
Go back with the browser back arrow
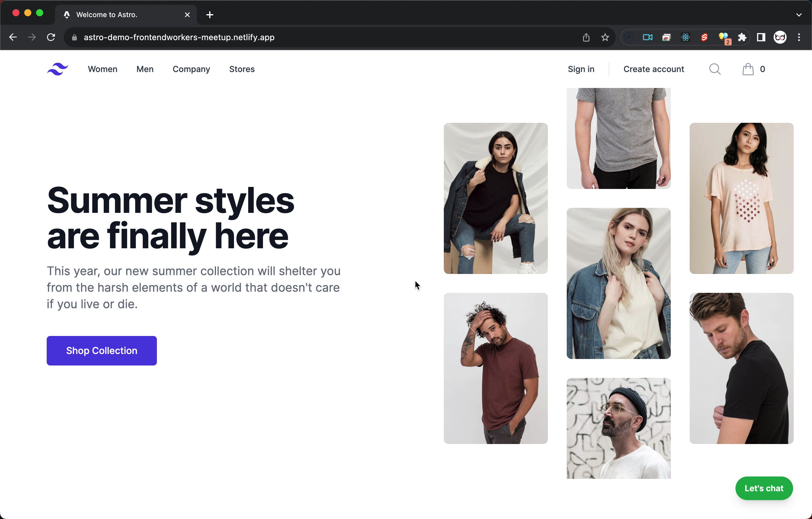13,37
